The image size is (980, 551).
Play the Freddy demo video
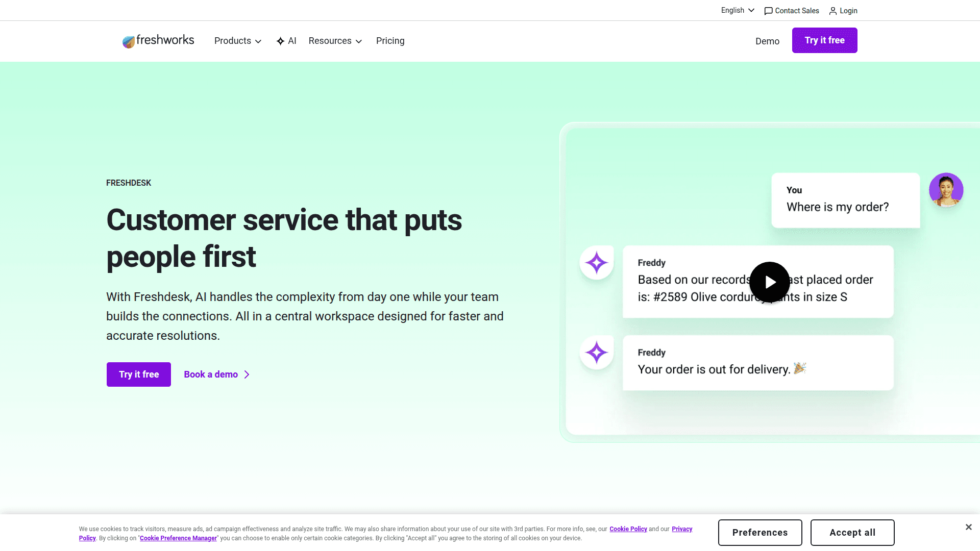(770, 282)
